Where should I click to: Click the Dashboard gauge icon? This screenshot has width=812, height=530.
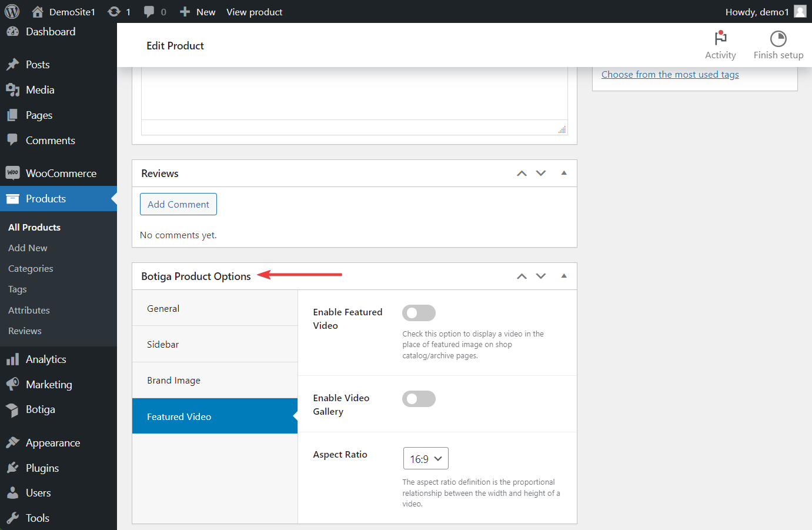pos(12,32)
